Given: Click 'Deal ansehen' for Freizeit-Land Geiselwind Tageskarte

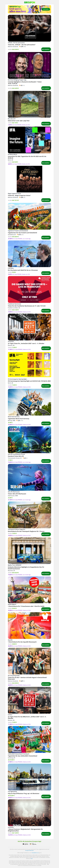Looking at the screenshot, I should [x=46, y=237].
